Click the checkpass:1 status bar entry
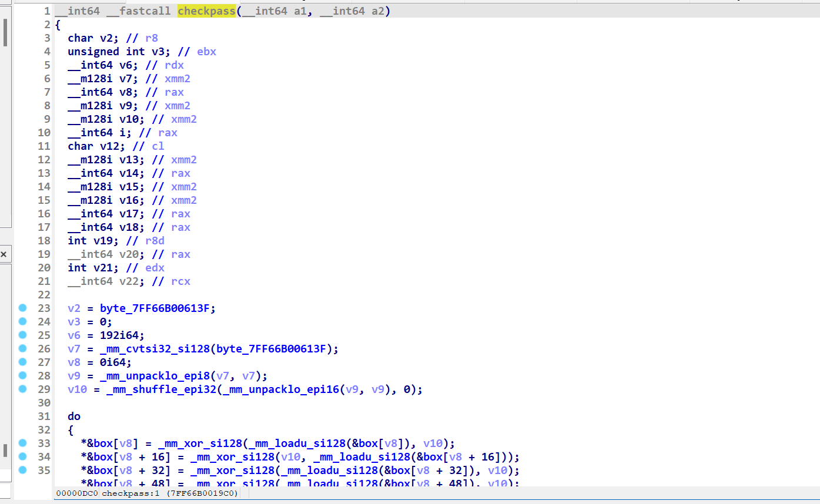The height and width of the screenshot is (504, 820). (130, 493)
